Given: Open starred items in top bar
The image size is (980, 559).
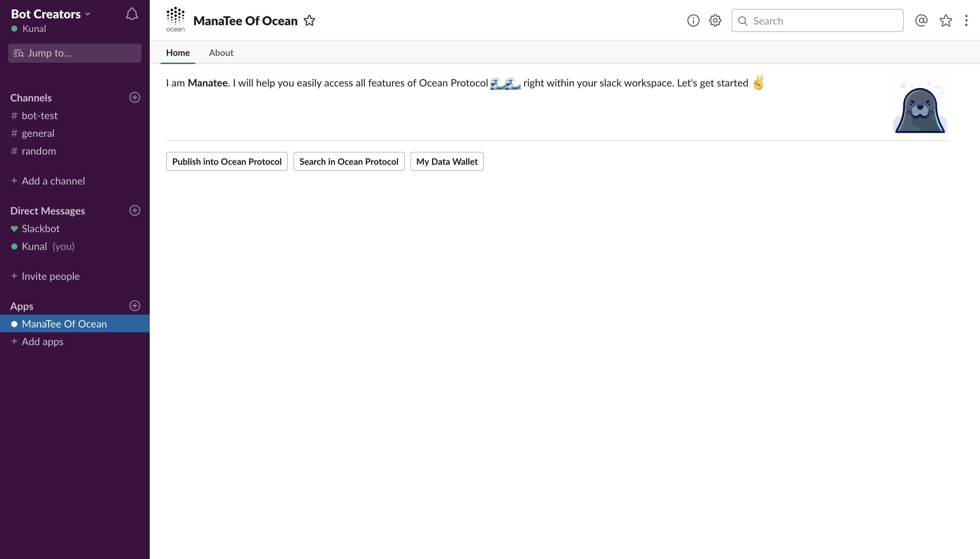Looking at the screenshot, I should pos(946,20).
